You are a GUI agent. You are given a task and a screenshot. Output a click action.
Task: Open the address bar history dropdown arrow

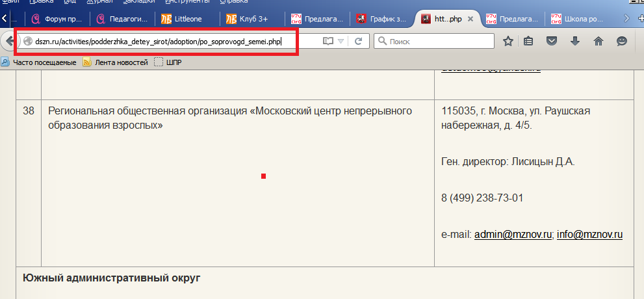point(341,42)
